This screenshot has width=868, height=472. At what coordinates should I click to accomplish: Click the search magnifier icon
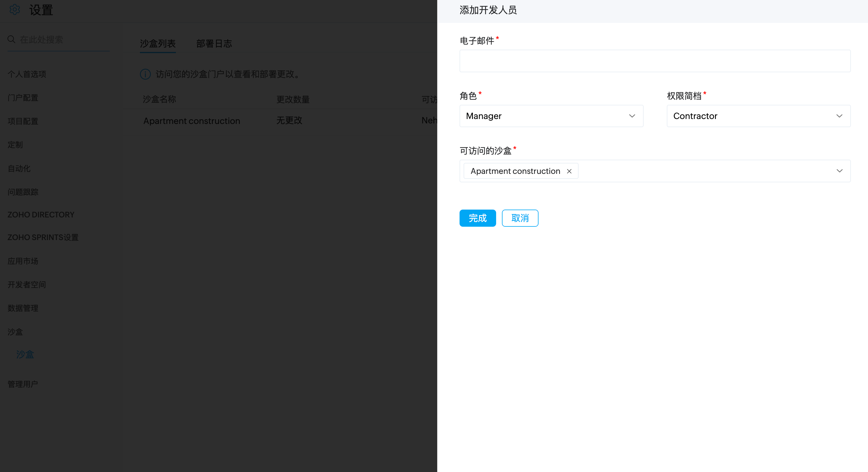click(11, 39)
